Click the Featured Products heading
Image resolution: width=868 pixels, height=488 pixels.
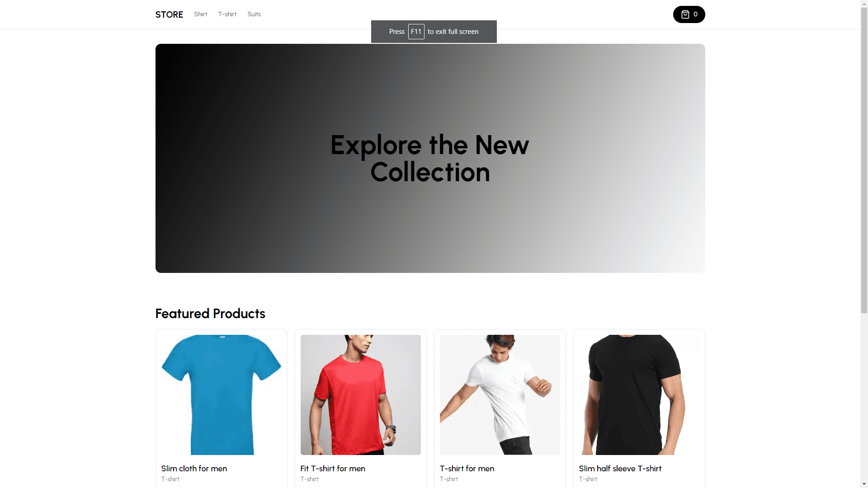click(x=210, y=314)
